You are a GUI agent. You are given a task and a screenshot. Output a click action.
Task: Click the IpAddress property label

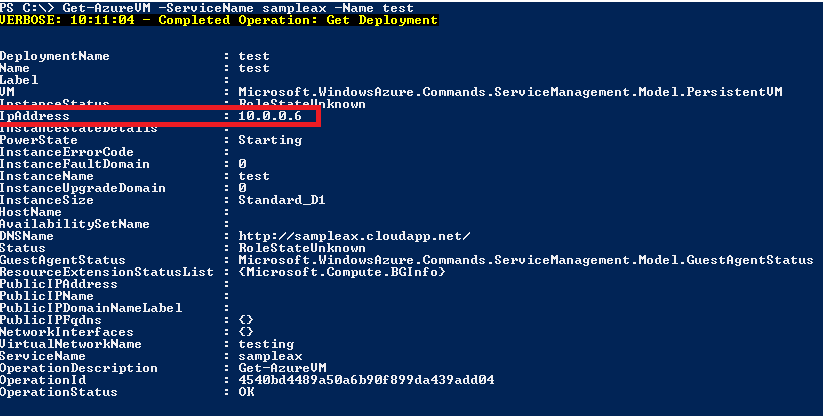pos(35,116)
